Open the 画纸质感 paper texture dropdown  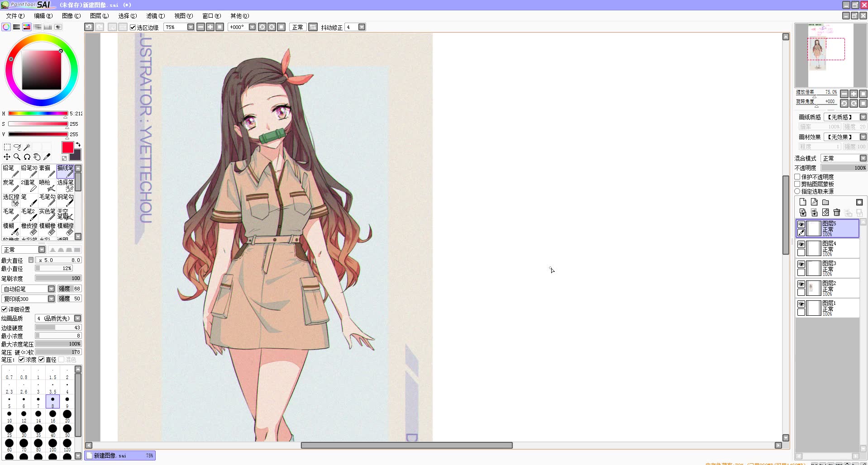pyautogui.click(x=863, y=117)
